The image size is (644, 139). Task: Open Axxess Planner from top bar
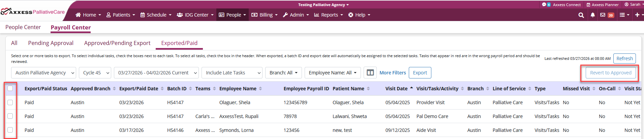(603, 5)
